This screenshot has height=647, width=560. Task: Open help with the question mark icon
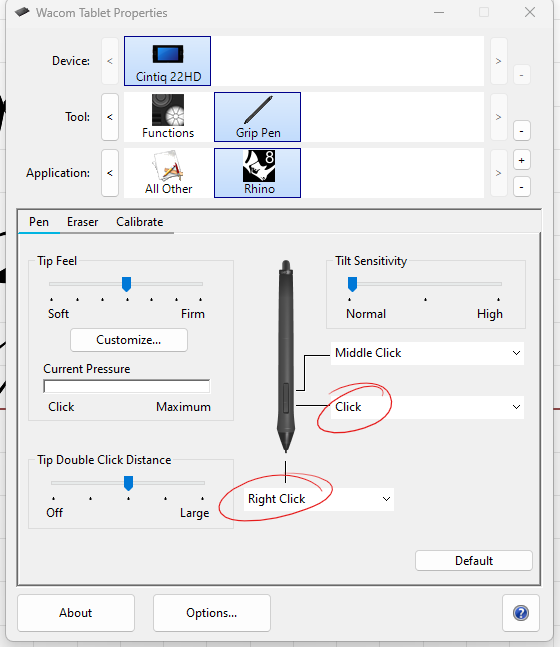(x=521, y=613)
